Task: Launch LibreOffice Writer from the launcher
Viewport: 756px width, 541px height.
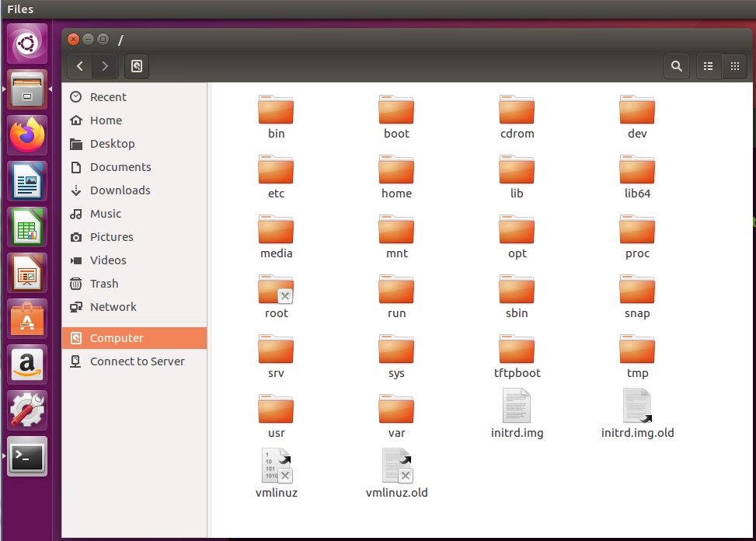Action: [27, 181]
